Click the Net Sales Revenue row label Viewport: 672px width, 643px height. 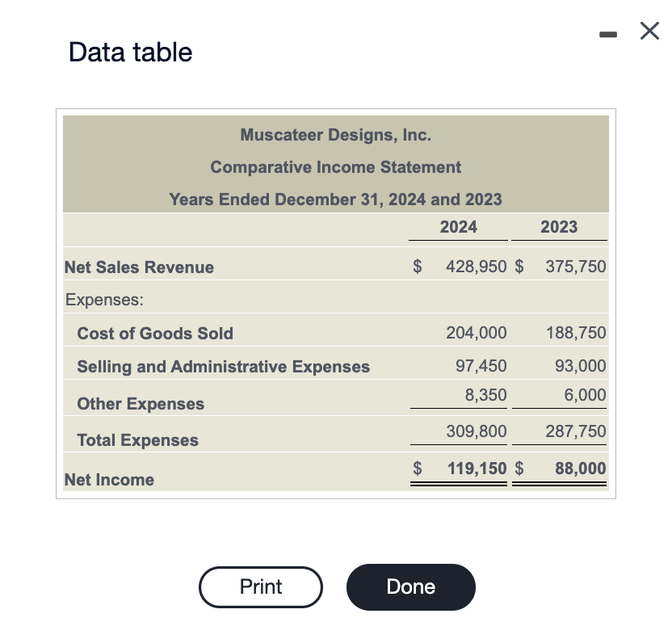pyautogui.click(x=138, y=267)
